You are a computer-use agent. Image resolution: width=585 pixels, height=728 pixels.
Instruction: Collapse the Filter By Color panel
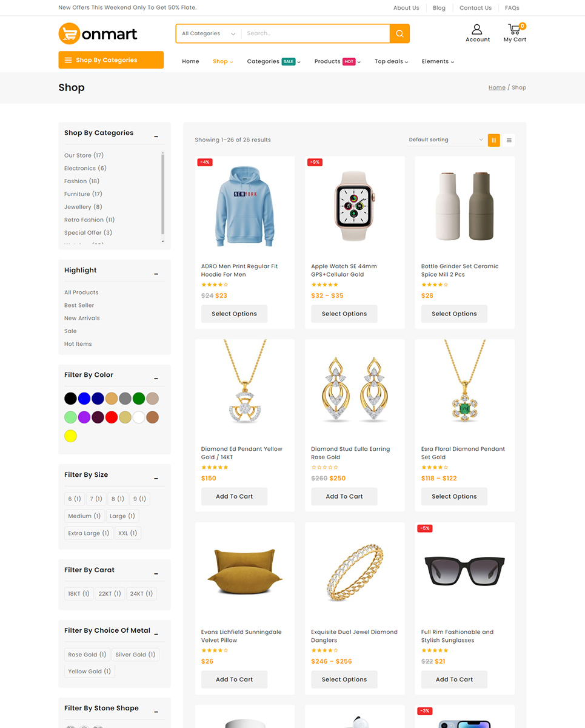[x=156, y=378]
